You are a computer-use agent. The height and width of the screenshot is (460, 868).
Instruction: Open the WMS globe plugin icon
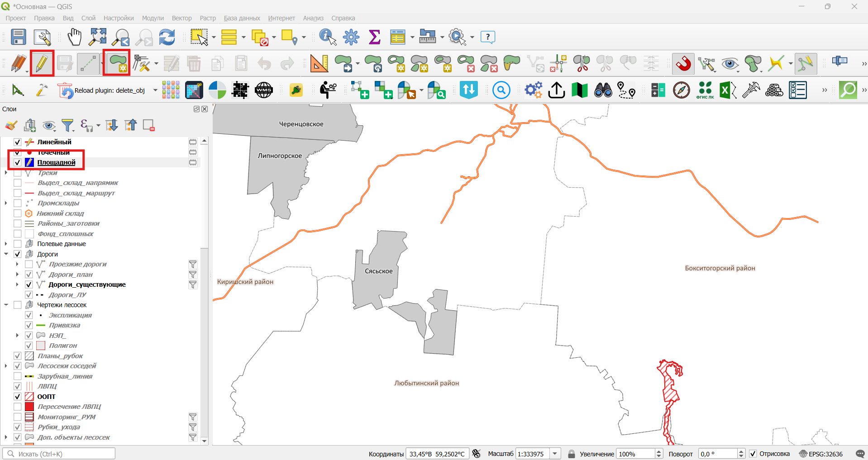(x=264, y=90)
